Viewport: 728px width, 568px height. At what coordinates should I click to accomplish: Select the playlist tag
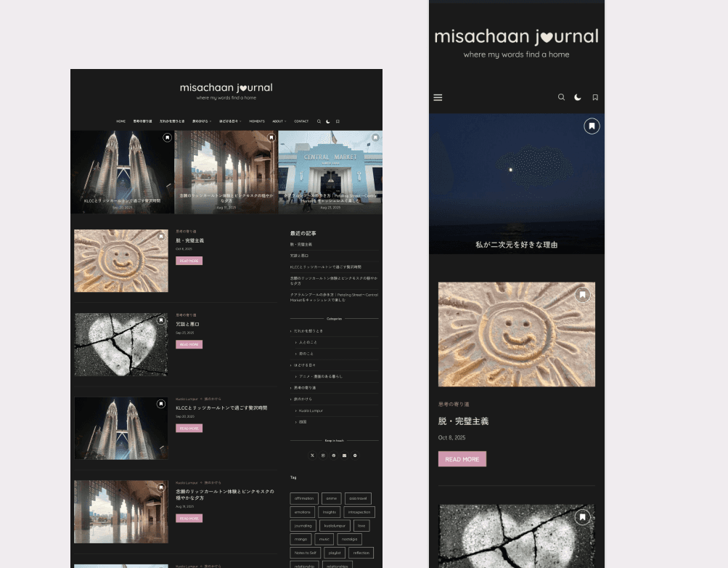click(335, 553)
